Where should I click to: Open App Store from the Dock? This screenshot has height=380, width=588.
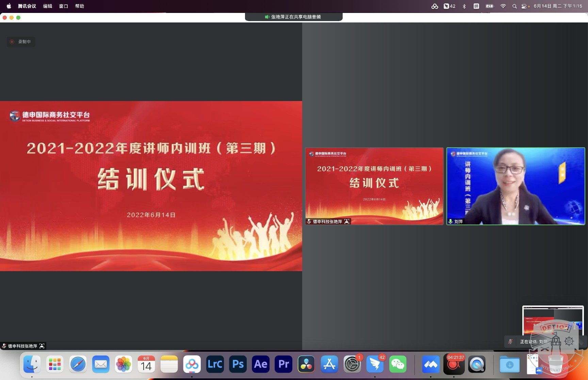329,364
